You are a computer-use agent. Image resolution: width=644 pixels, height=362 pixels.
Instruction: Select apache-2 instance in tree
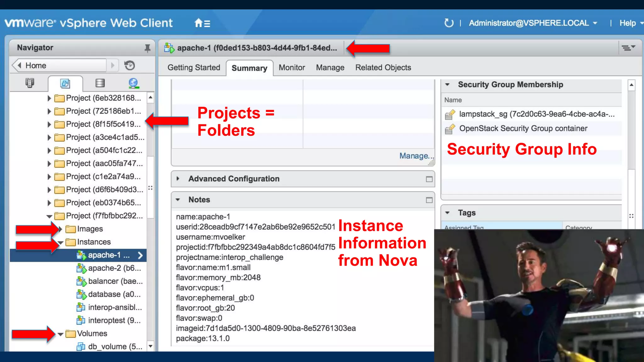pos(114,268)
